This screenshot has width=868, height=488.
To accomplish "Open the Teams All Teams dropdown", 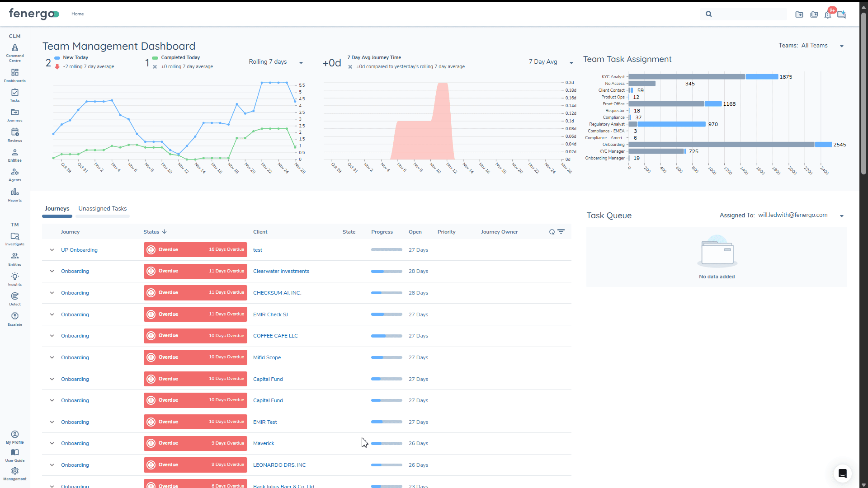I will [x=814, y=46].
